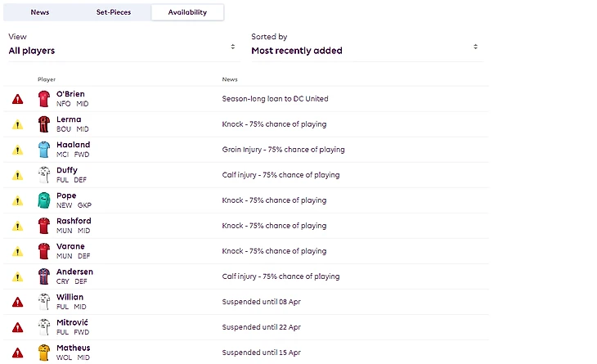Open the Haaland player name link

coord(73,145)
